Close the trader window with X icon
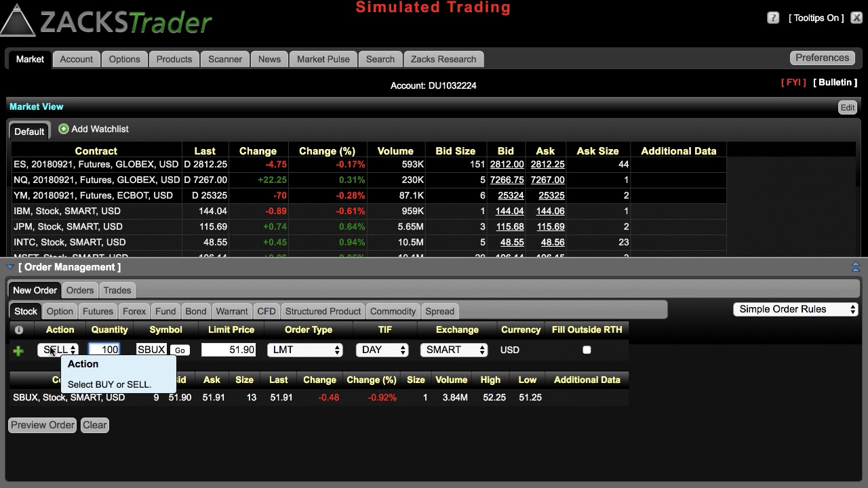 pyautogui.click(x=856, y=18)
